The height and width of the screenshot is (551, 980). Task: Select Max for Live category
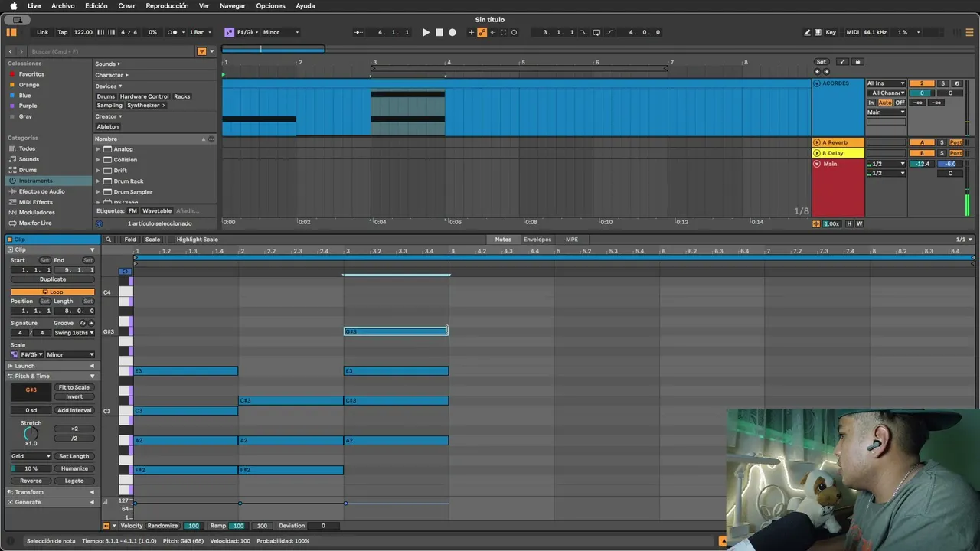point(35,223)
